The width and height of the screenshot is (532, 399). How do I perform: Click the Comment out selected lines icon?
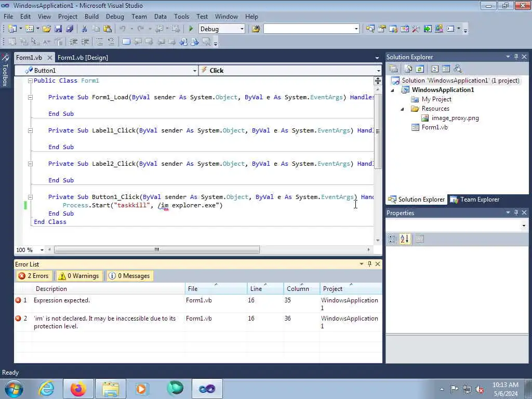pos(99,42)
